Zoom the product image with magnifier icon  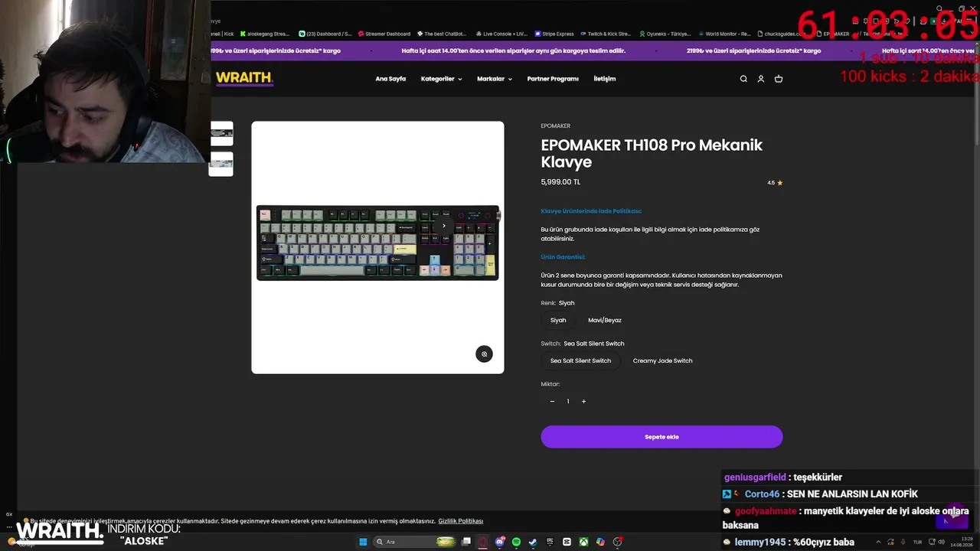pos(484,354)
